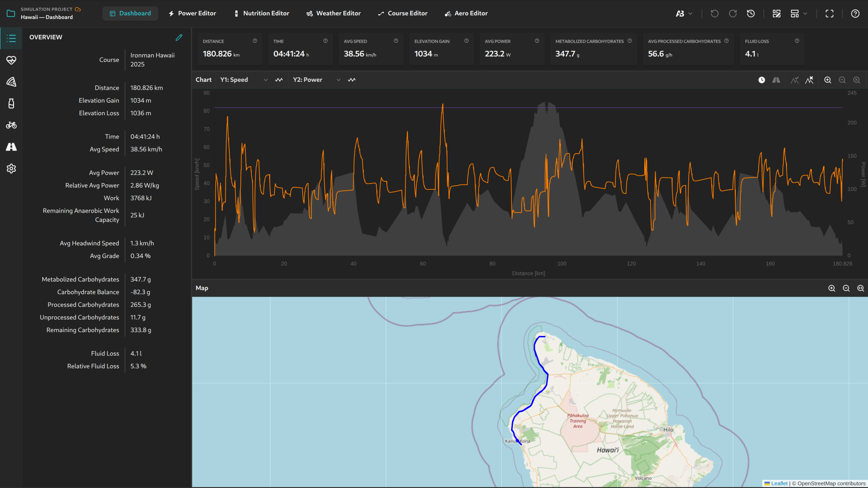Click the Hilo label on the map
This screenshot has height=488, width=868.
[668, 430]
